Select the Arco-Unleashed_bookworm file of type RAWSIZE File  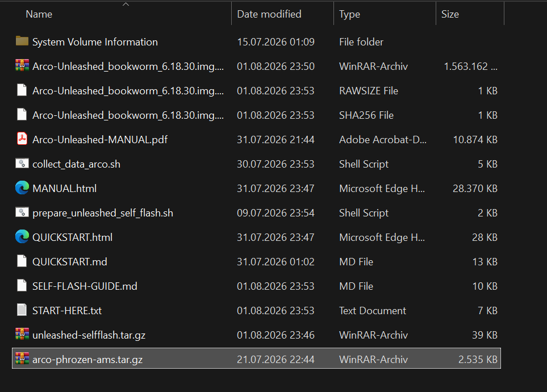[x=128, y=91]
